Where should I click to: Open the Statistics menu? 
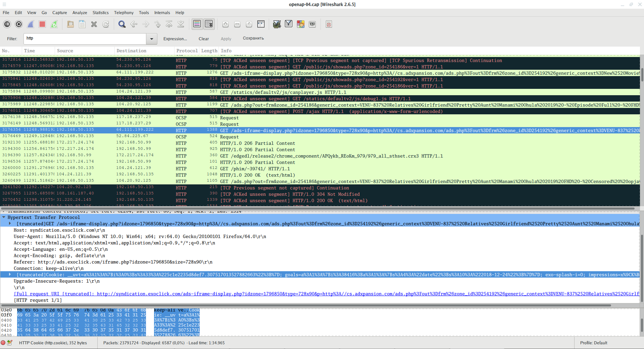coord(100,13)
